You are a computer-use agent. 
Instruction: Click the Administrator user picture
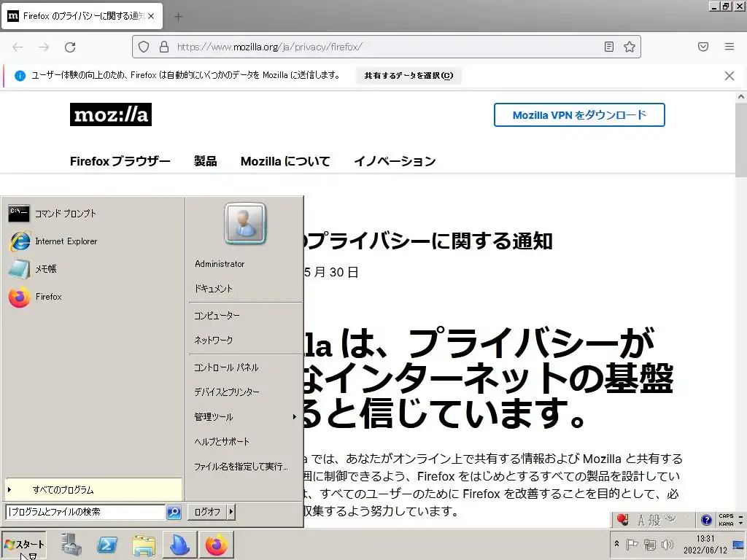pos(245,223)
